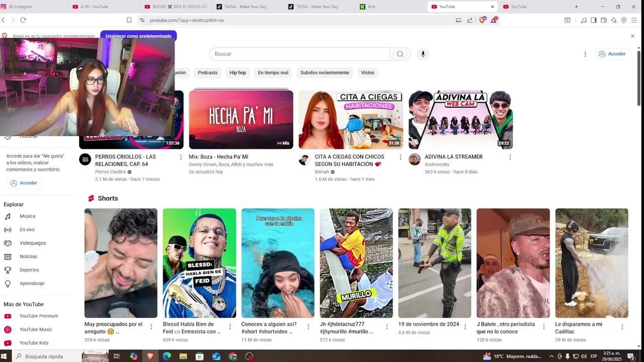Reload the page with the refresh icon
The height and width of the screenshot is (362, 644).
pos(23,20)
